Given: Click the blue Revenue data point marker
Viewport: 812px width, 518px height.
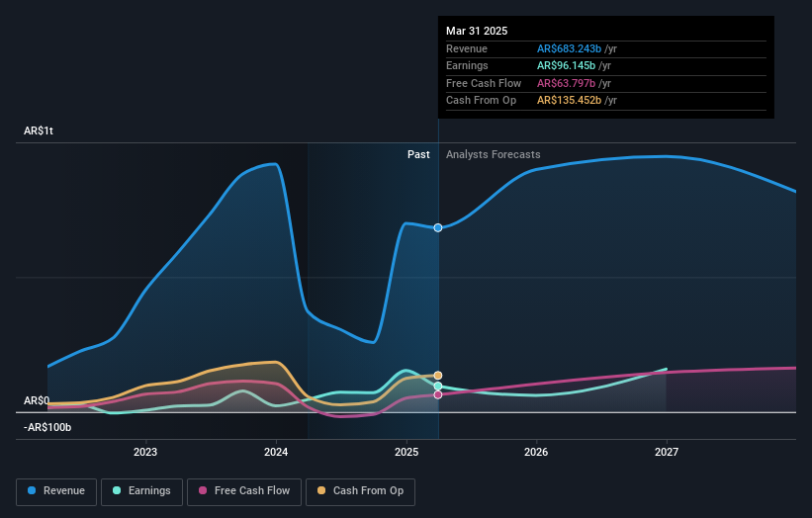Looking at the screenshot, I should 438,227.
